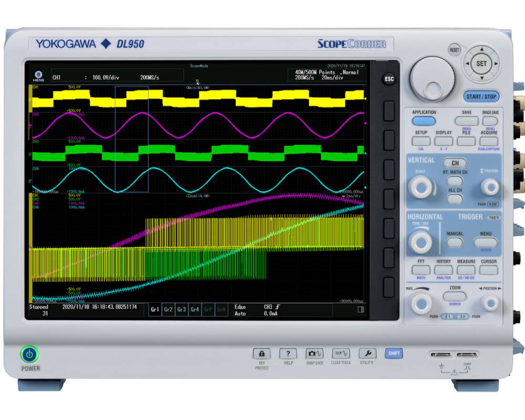525x420 pixels.
Task: Select the Gr2 display group tab
Action: pyautogui.click(x=168, y=310)
